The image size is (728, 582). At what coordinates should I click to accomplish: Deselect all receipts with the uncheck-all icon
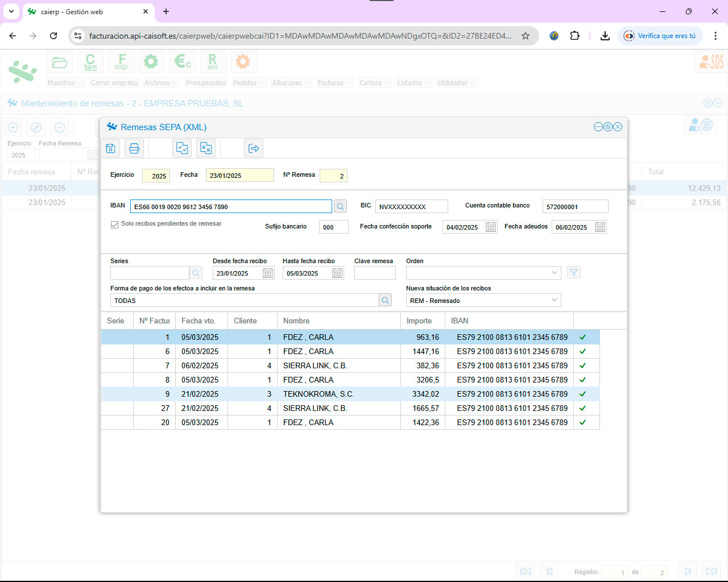pyautogui.click(x=206, y=148)
